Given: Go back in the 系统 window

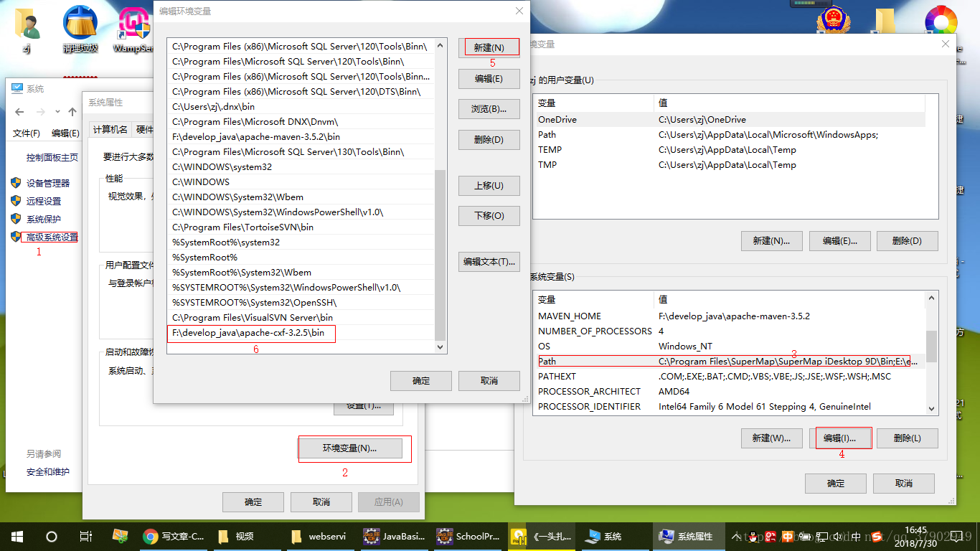Looking at the screenshot, I should [19, 112].
